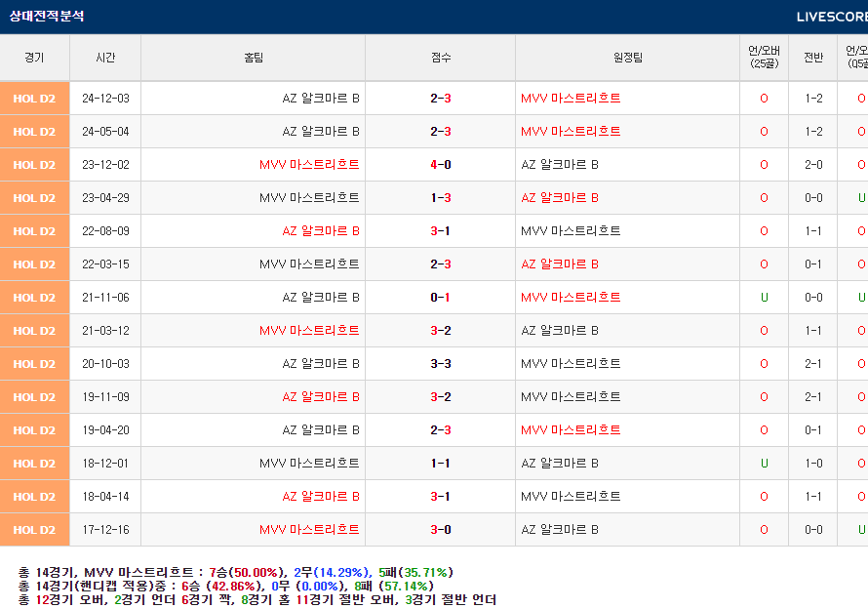The image size is (868, 609).
Task: Click the 상대전적분석 section title
Action: [x=47, y=17]
